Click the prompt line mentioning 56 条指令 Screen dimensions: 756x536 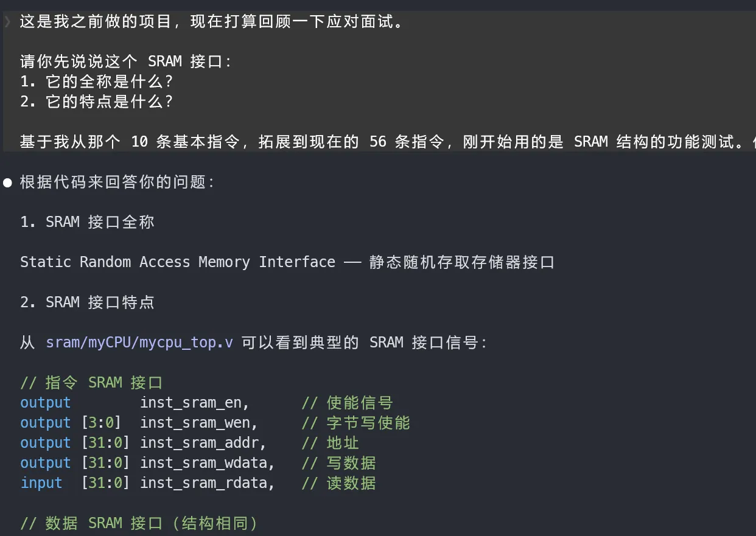[x=377, y=142]
